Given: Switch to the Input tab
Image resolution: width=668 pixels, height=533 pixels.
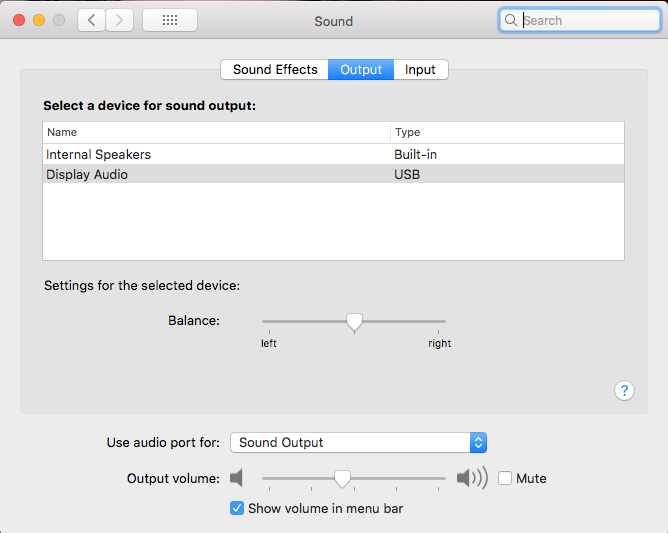Looking at the screenshot, I should click(x=420, y=69).
